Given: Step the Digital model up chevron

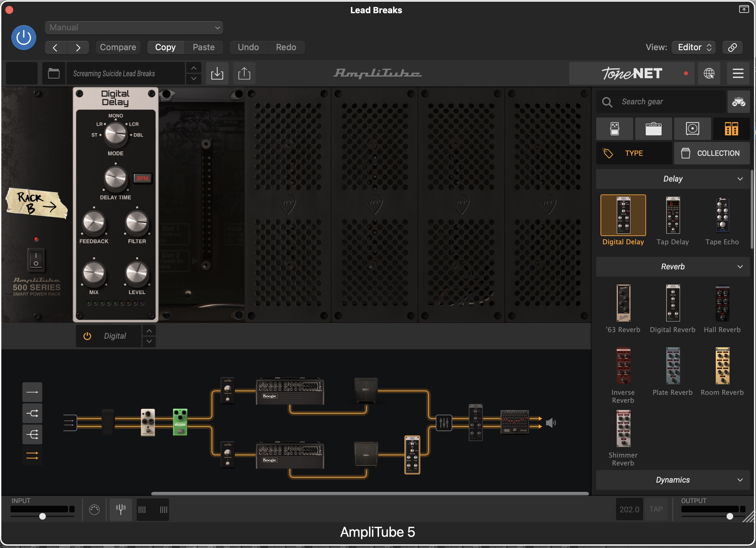Looking at the screenshot, I should (x=149, y=331).
